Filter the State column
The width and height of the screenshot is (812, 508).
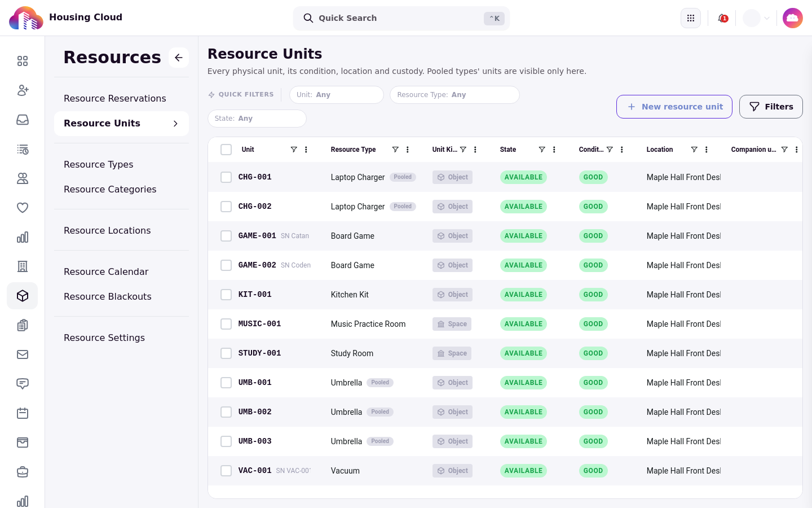(542, 150)
